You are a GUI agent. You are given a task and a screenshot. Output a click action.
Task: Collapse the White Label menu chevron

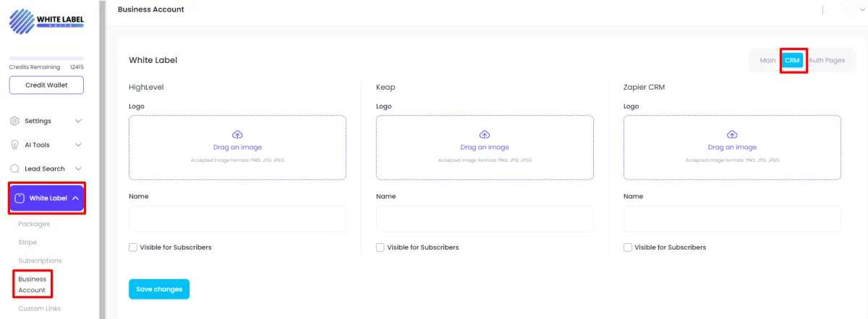(76, 198)
